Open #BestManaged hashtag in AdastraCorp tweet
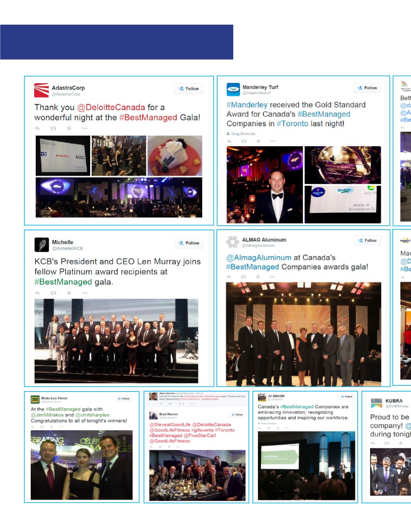Screen dimensions: 411x532 148,117
